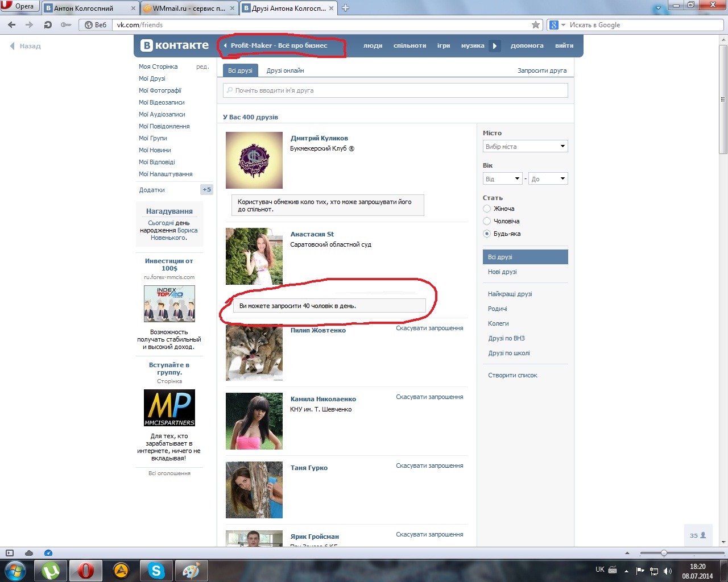The image size is (728, 582).
Task: Click the Нові друзі filter
Action: click(x=502, y=272)
